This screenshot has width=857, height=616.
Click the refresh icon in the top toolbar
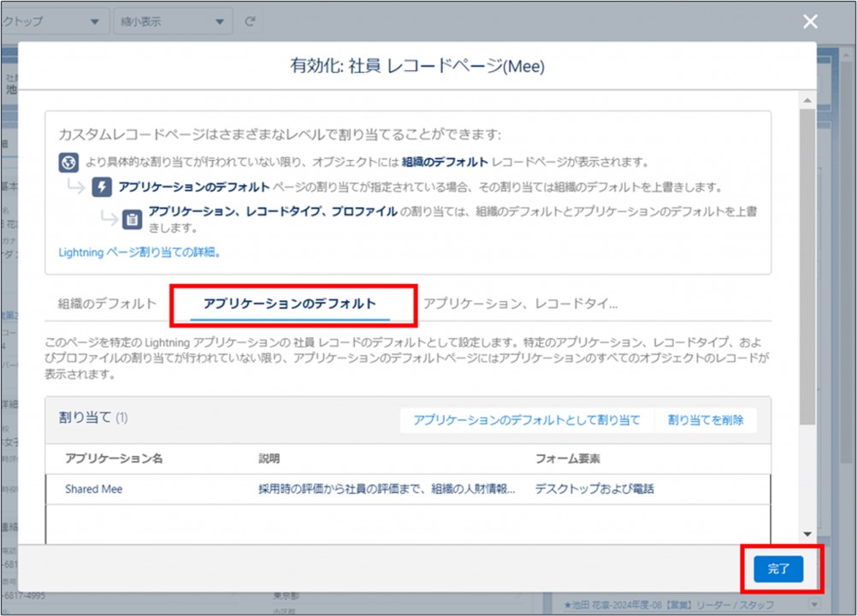point(250,21)
